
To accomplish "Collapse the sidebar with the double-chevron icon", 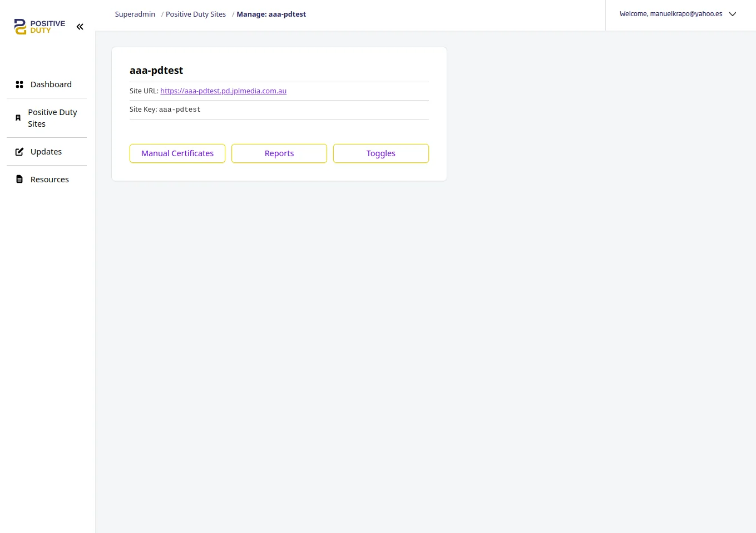I will [x=80, y=26].
